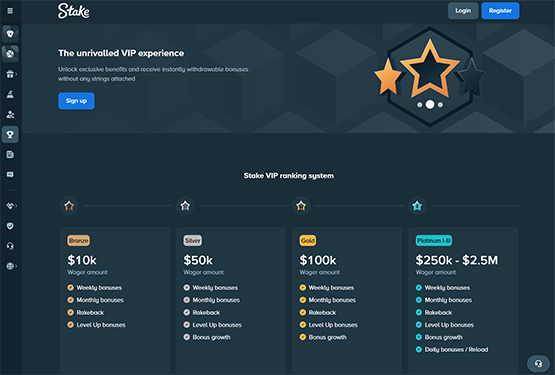
Task: Open the responsible gambling shield icon
Action: tap(10, 226)
